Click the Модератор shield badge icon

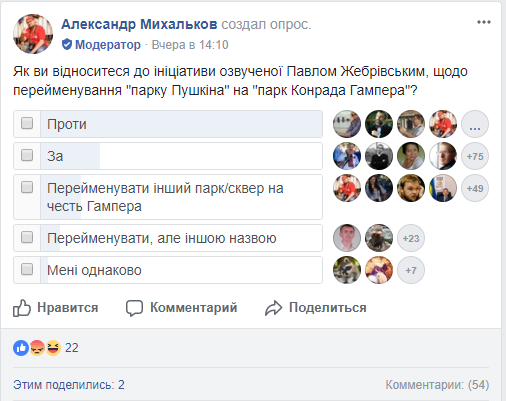[x=67, y=44]
